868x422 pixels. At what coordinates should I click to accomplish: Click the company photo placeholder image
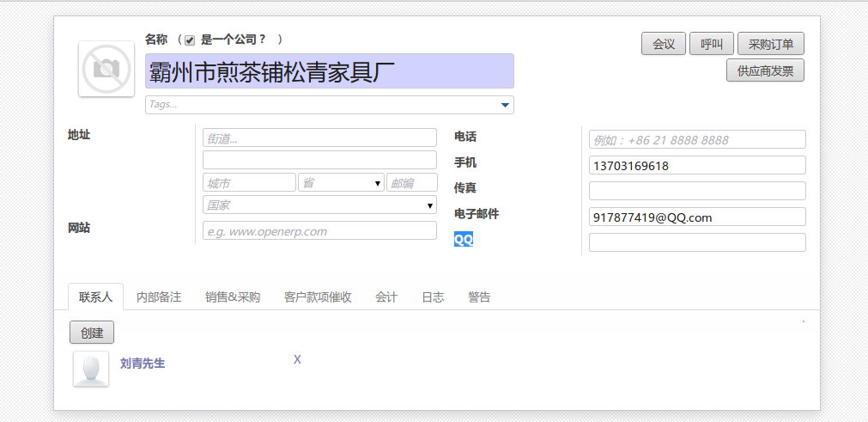[x=106, y=69]
